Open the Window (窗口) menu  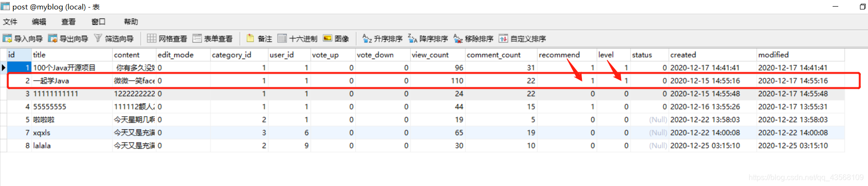pos(98,22)
